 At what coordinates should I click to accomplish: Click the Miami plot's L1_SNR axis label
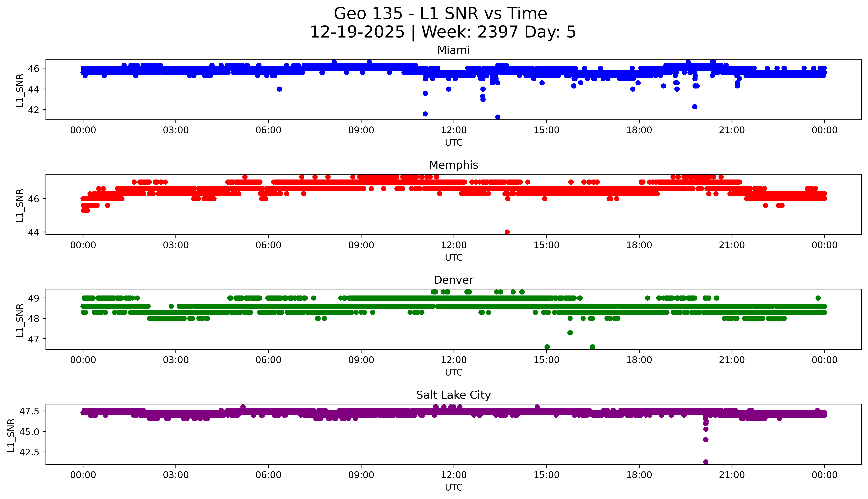(20, 90)
